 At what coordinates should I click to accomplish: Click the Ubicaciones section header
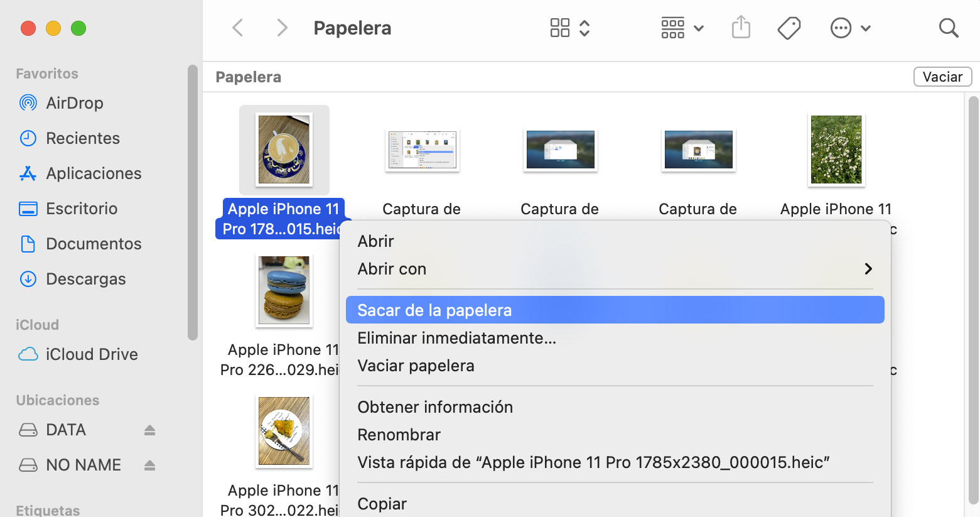(58, 400)
